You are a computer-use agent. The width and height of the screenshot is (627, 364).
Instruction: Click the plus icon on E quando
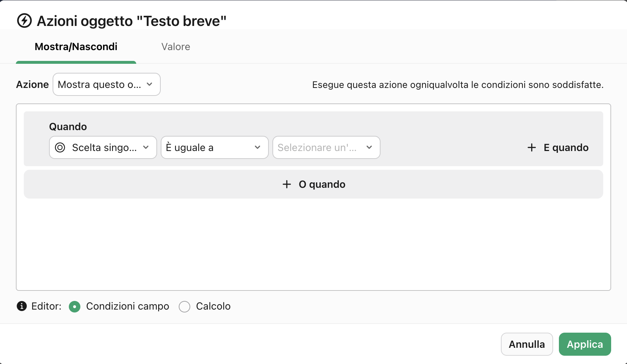(x=532, y=147)
